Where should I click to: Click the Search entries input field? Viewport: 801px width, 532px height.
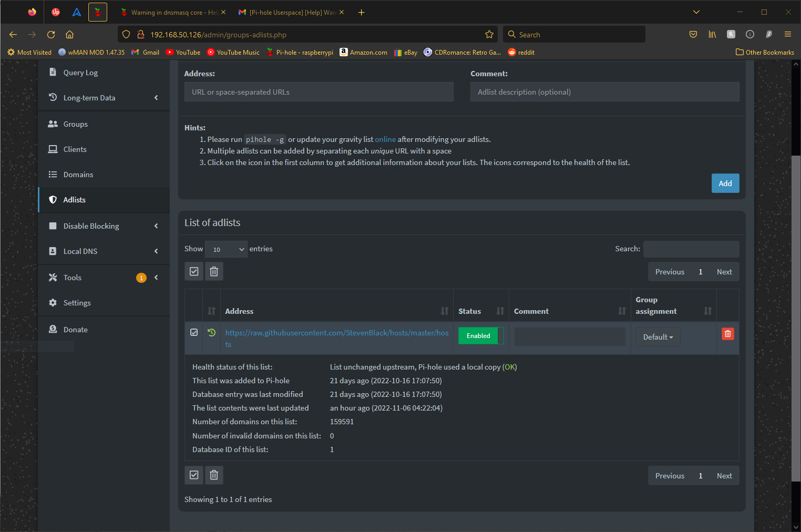691,249
